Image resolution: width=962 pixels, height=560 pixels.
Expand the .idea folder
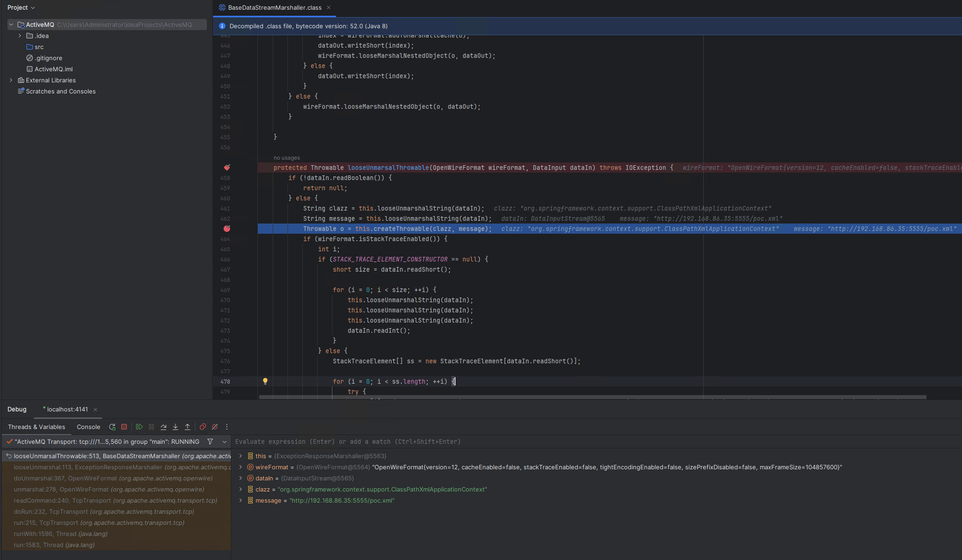click(19, 36)
